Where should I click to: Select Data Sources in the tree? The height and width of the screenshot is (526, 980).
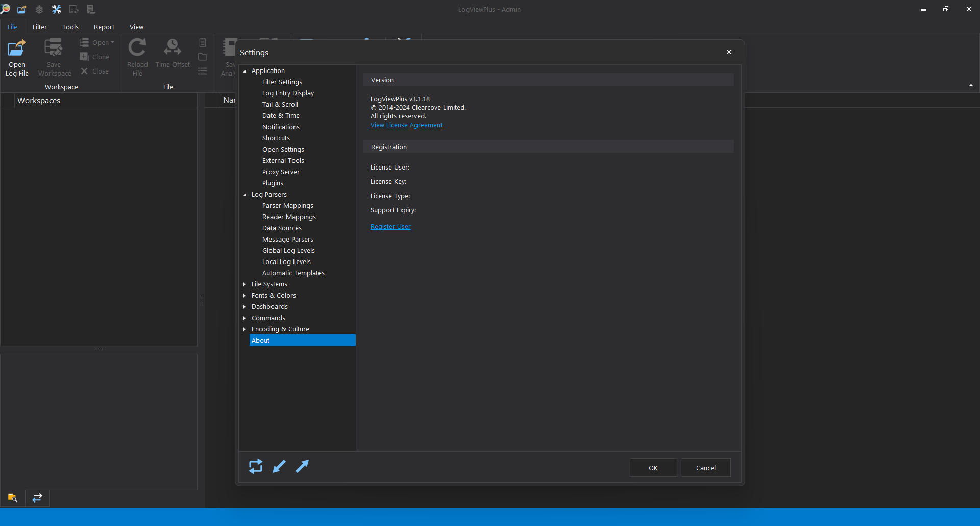tap(282, 228)
